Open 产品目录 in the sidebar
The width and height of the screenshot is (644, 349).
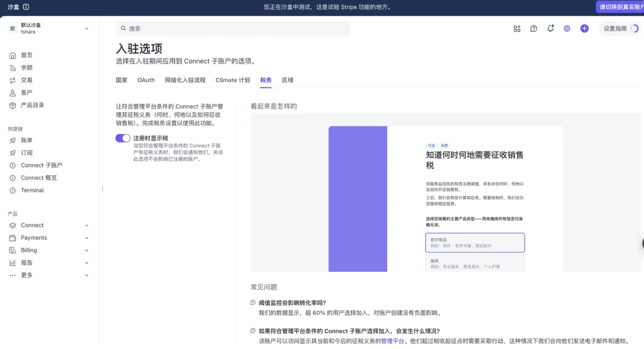(x=32, y=105)
